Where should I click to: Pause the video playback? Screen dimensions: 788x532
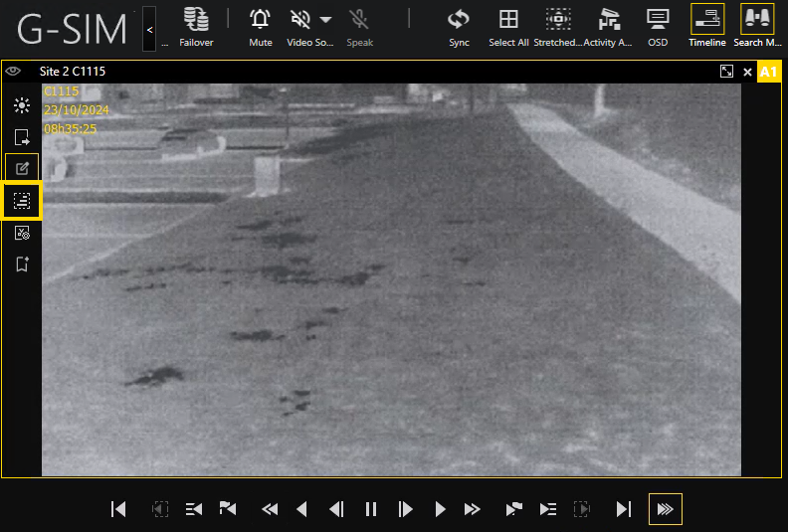click(x=371, y=509)
